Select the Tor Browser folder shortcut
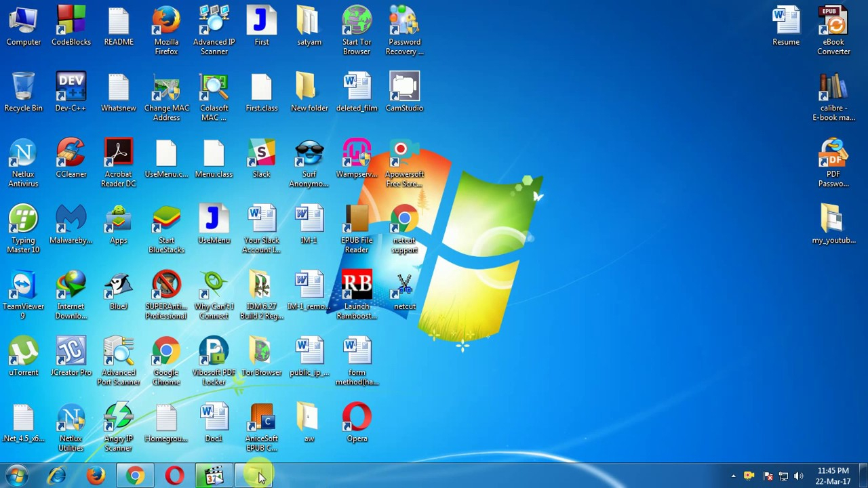The height and width of the screenshot is (488, 868). 262,357
